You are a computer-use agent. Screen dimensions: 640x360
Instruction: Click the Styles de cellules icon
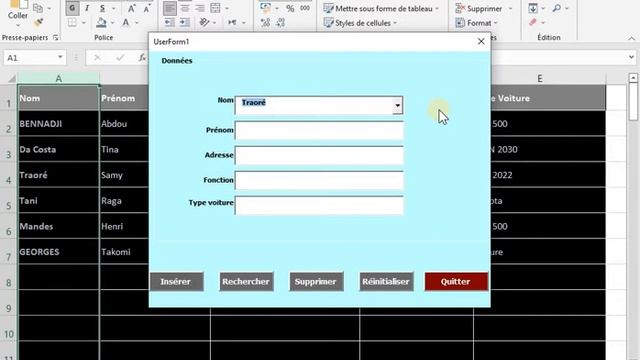[x=328, y=23]
